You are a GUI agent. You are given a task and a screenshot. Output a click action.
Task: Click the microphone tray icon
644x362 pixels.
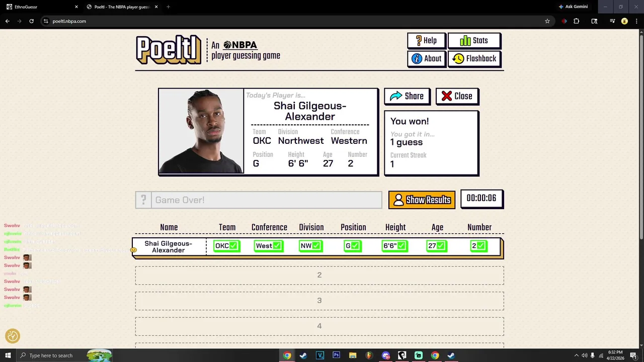click(593, 355)
